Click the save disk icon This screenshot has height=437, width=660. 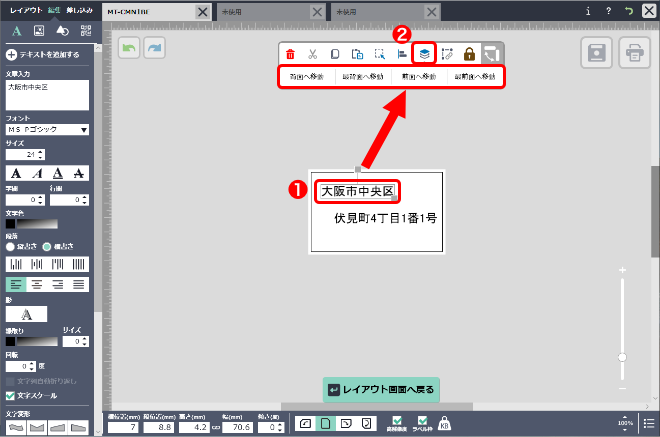pos(595,51)
